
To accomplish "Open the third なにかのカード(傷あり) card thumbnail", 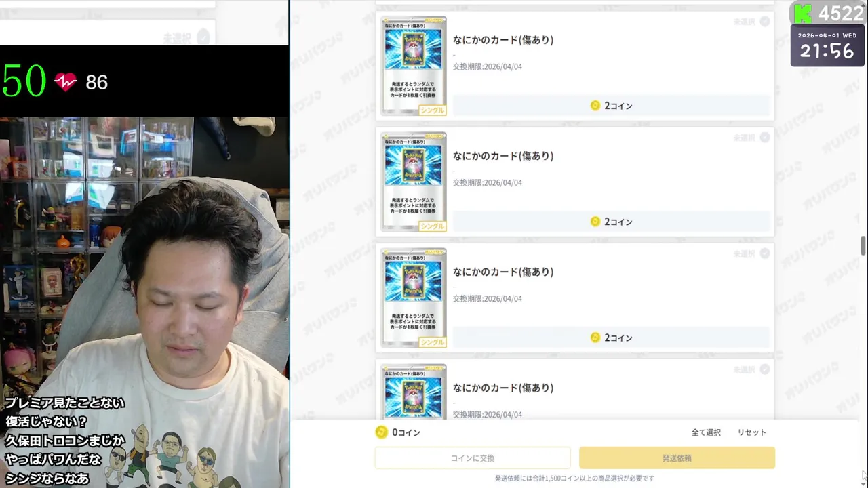I will click(x=413, y=298).
